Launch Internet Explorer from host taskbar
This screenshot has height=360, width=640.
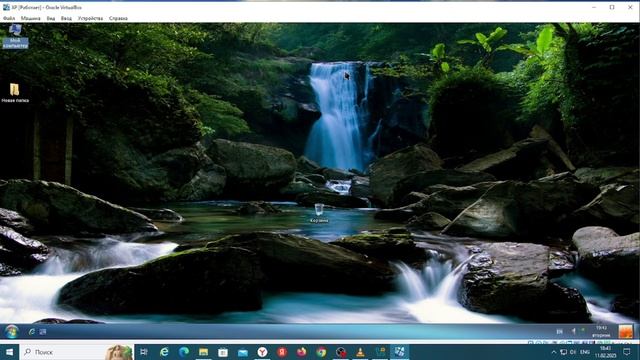tap(164, 352)
